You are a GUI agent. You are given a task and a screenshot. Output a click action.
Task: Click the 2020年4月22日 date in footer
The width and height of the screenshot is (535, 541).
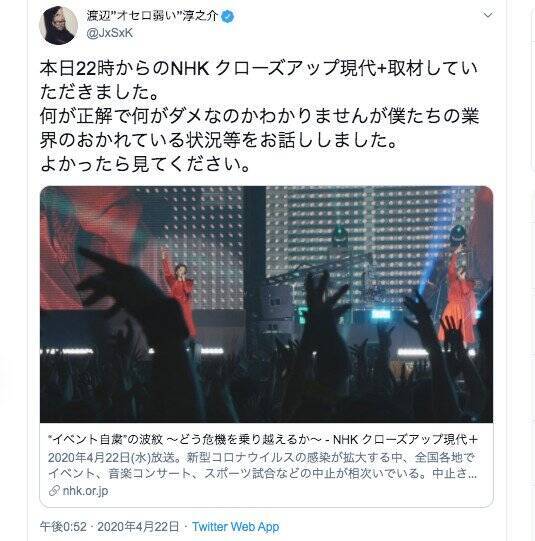(138, 527)
